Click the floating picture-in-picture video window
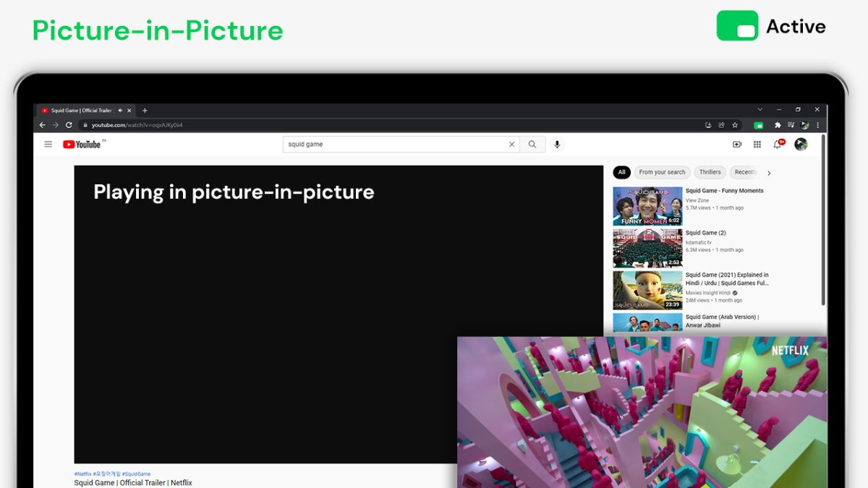 click(642, 411)
